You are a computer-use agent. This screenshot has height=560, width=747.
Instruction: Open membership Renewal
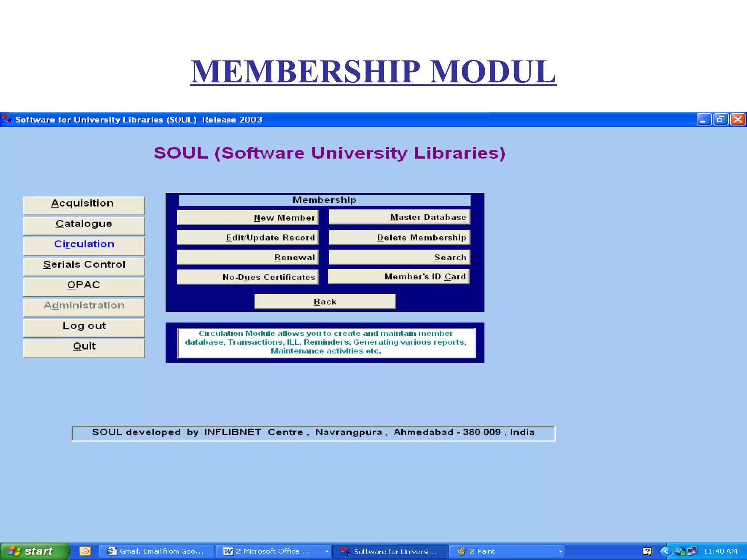pyautogui.click(x=248, y=257)
